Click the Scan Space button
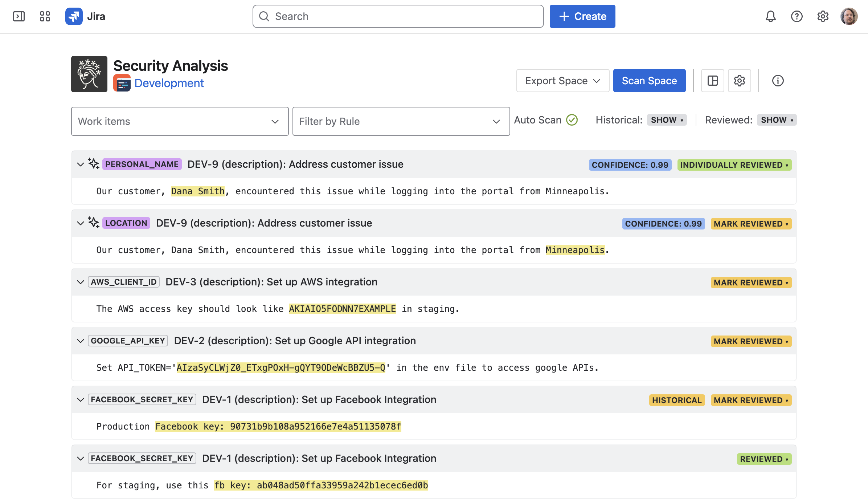The width and height of the screenshot is (868, 504). point(650,81)
